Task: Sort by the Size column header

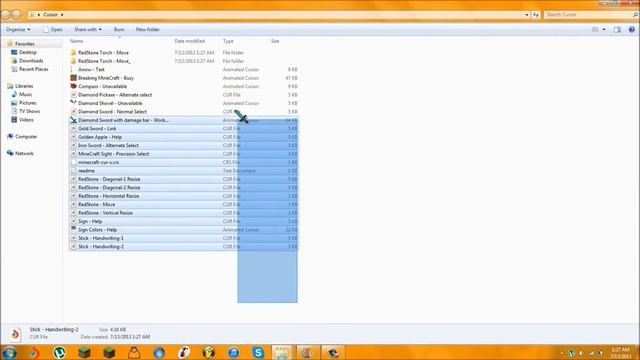Action: click(x=275, y=41)
